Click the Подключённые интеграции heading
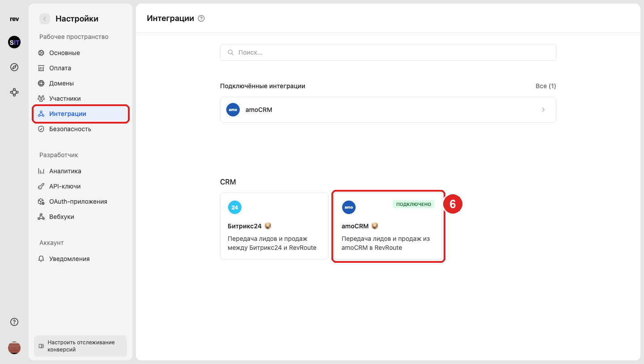This screenshot has height=364, width=644. tap(263, 86)
